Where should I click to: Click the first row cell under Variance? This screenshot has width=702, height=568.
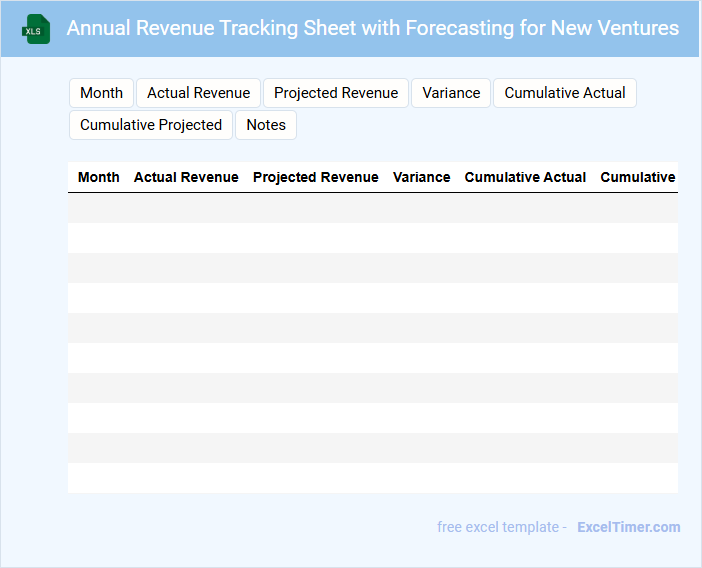click(x=421, y=208)
